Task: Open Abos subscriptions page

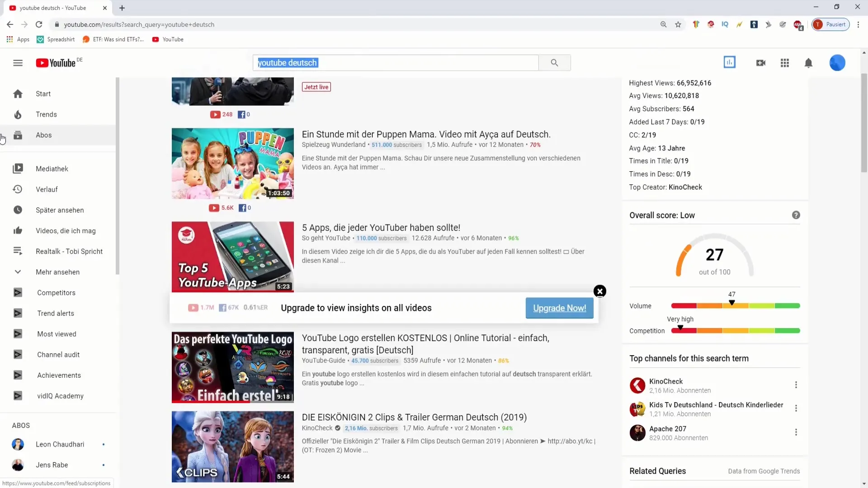Action: pyautogui.click(x=58, y=135)
